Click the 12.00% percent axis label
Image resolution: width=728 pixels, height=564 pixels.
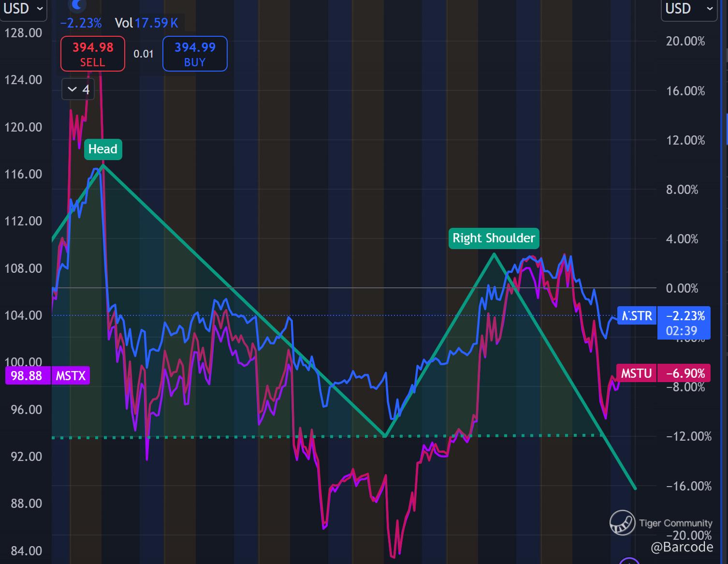pos(685,140)
